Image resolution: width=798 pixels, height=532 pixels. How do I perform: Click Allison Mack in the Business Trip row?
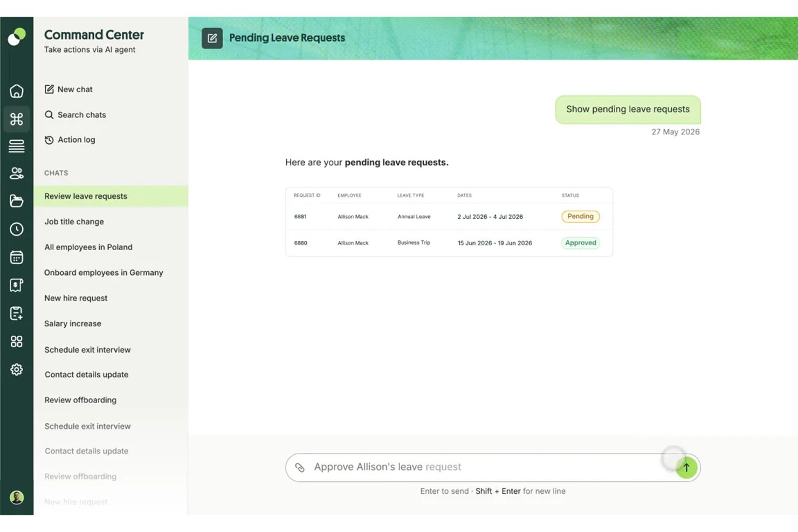coord(353,243)
